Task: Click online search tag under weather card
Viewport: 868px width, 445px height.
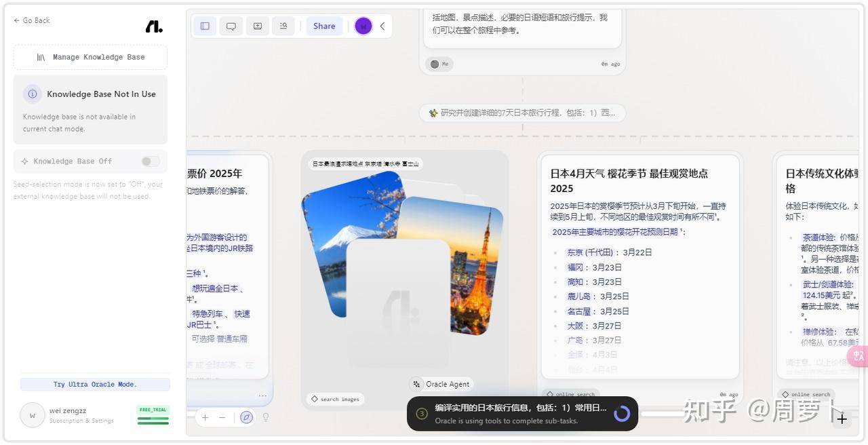Action: 570,394
